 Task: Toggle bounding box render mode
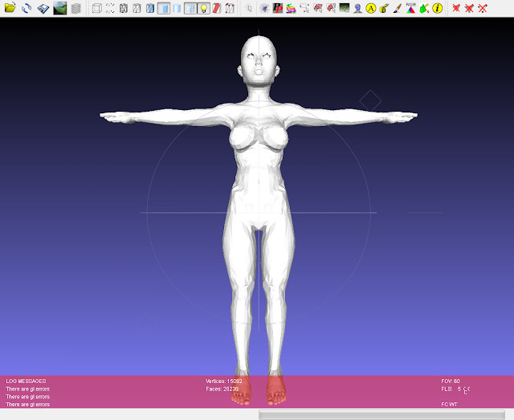(x=96, y=8)
